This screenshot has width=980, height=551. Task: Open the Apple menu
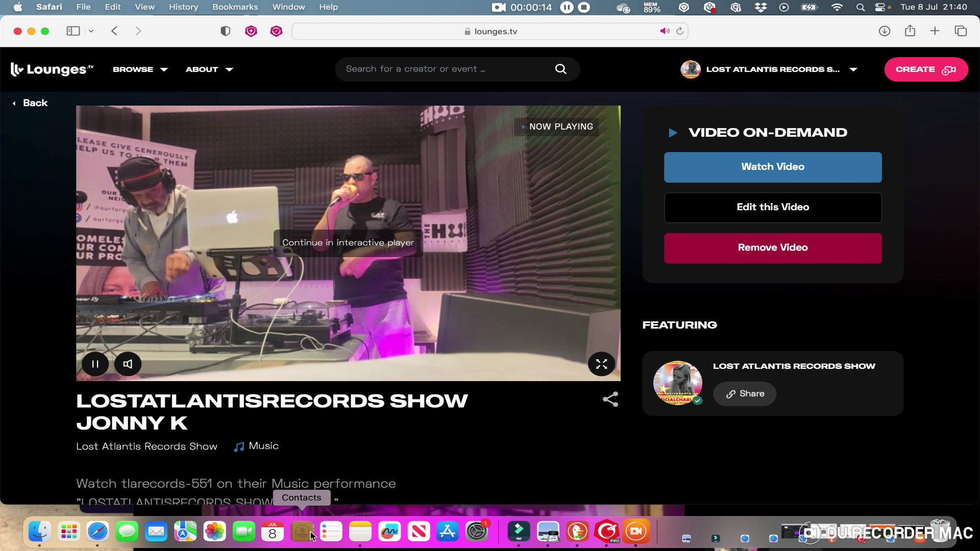pyautogui.click(x=18, y=7)
